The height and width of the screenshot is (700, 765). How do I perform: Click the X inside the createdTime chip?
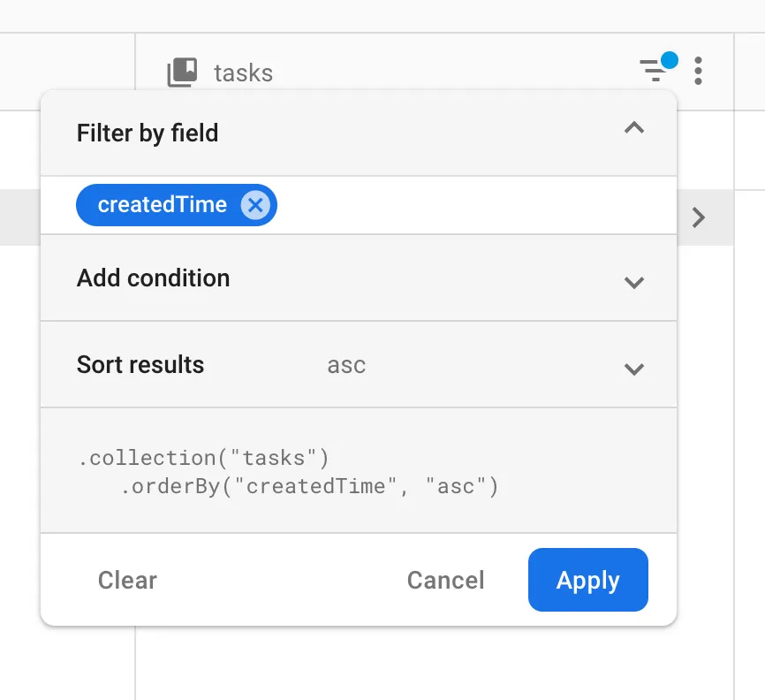click(255, 205)
